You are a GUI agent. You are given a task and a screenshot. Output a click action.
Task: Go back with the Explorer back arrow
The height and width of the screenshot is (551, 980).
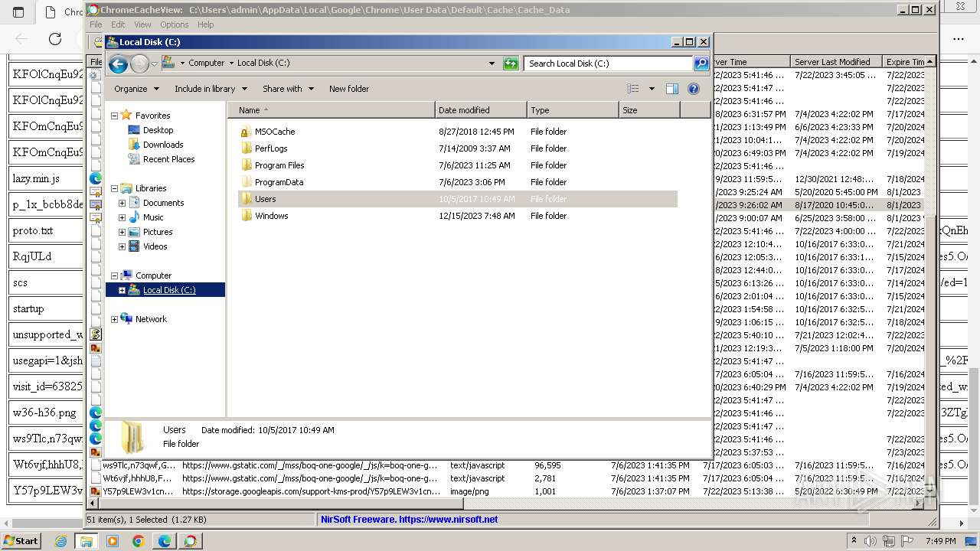[118, 64]
